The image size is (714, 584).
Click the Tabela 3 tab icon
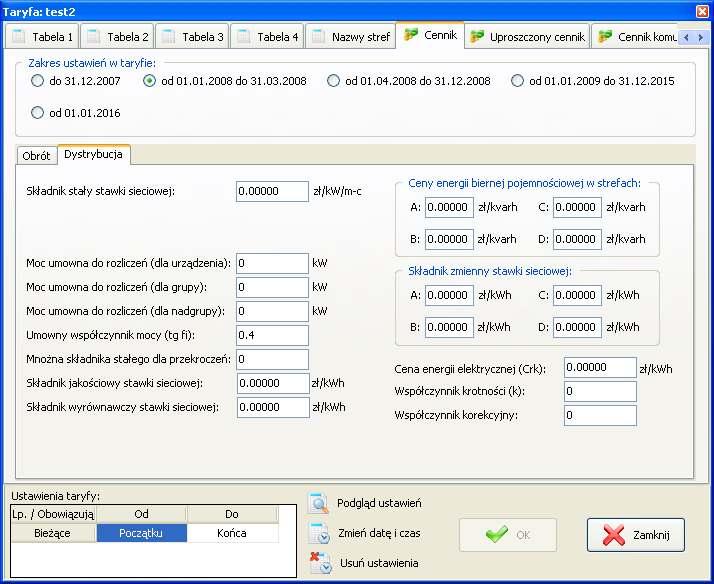[x=168, y=37]
